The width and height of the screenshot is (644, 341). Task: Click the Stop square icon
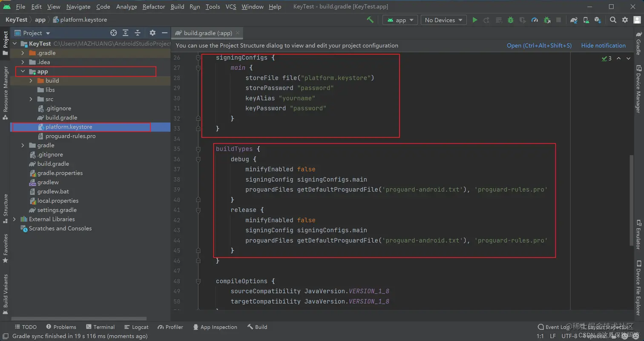coord(558,20)
